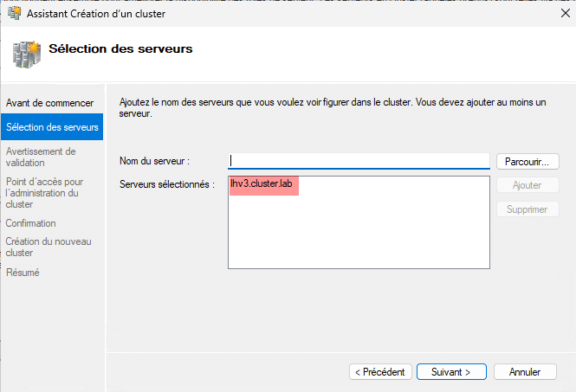Go to 'Point d'accès pour l'administration du cluster'
Screen dimensions: 576x392
click(x=44, y=193)
